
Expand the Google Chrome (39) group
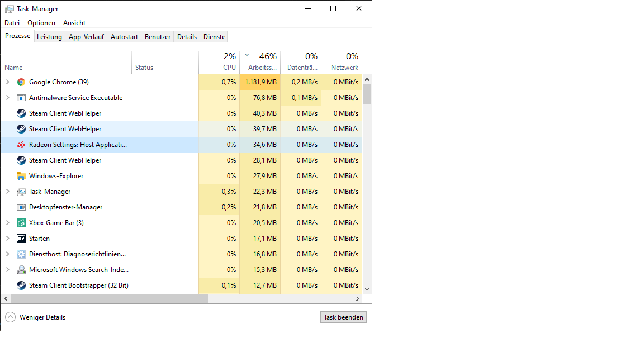click(x=7, y=82)
